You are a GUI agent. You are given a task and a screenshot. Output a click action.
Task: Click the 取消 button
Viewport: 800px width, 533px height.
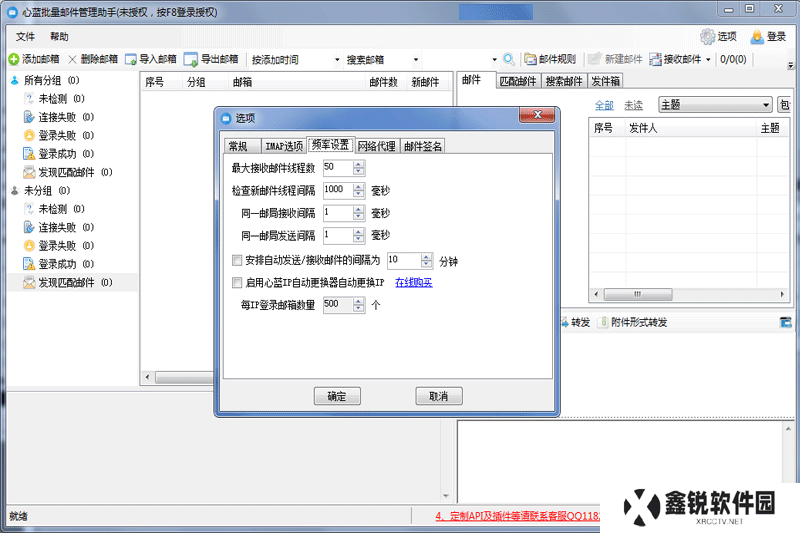(439, 396)
